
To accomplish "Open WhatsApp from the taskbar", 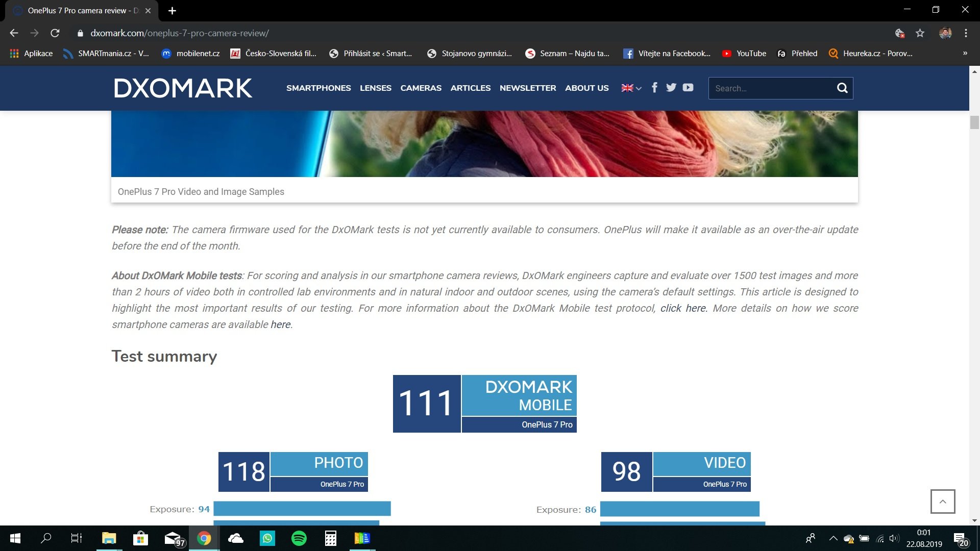I will tap(267, 538).
